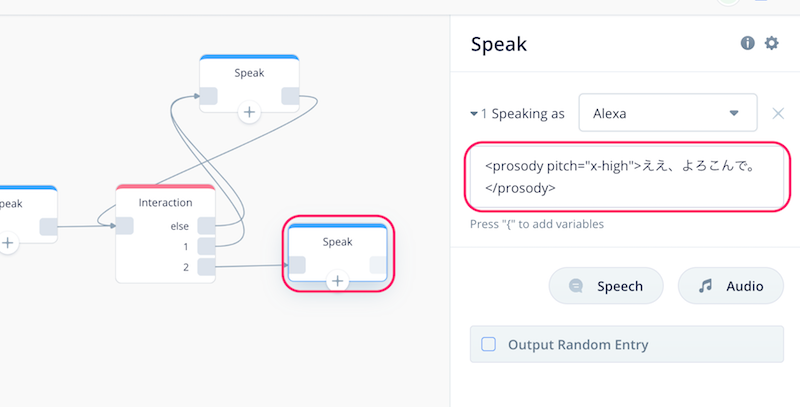The height and width of the screenshot is (407, 800).
Task: Click the Interaction choice 1 output port
Action: pos(206,246)
